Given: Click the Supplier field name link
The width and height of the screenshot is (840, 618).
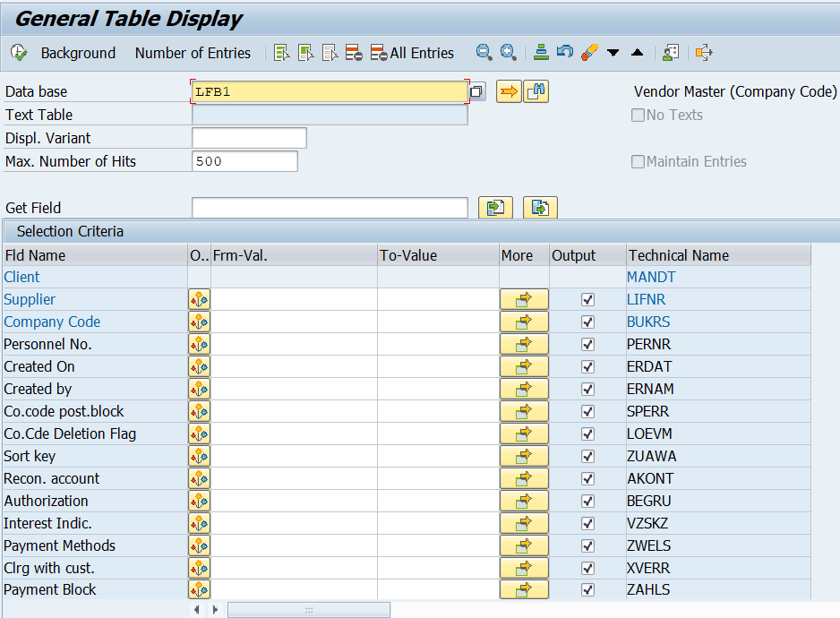Looking at the screenshot, I should (x=30, y=300).
